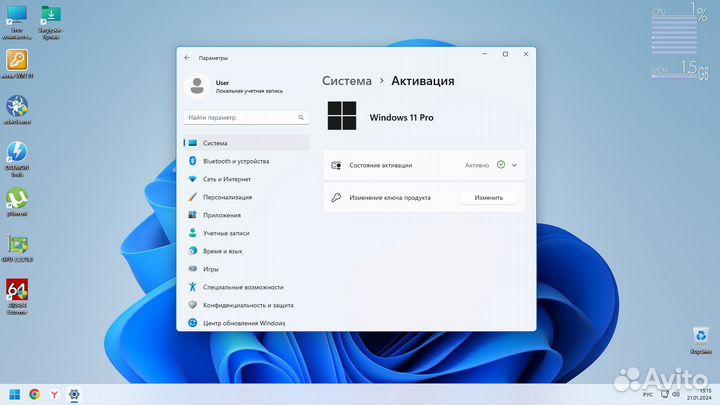Select the µTorrent desktop shortcut
720x405 pixels.
17,202
